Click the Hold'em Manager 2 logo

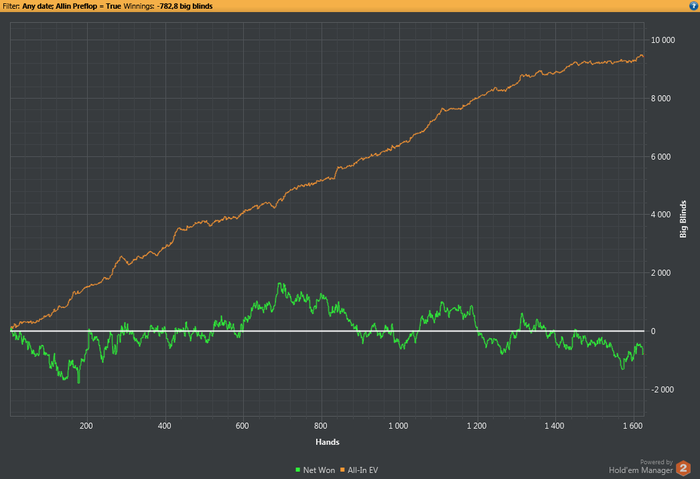pos(683,468)
